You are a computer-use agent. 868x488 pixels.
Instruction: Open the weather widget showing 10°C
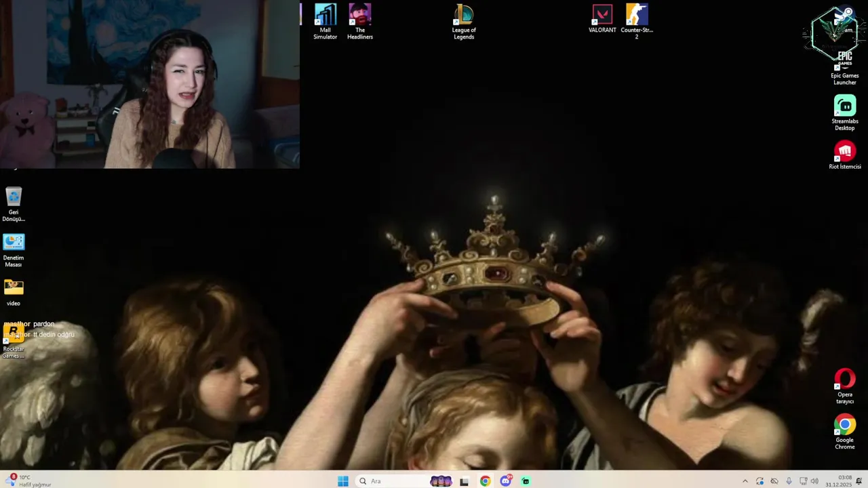pyautogui.click(x=29, y=481)
